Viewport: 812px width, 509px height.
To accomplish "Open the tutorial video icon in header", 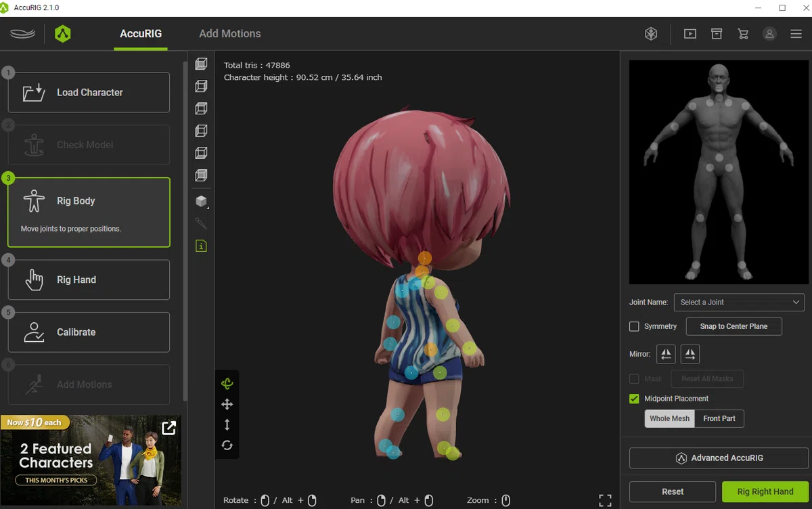I will [690, 34].
